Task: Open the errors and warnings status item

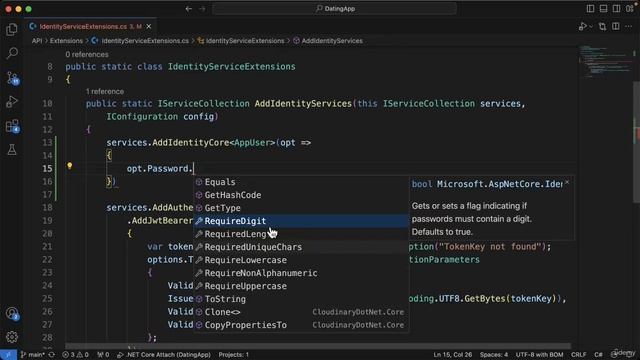Action: [x=76, y=355]
